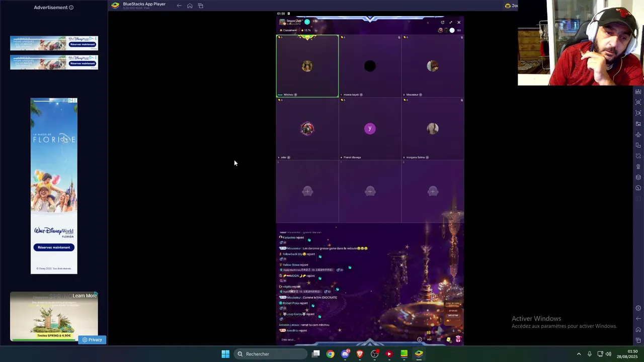Open the pink gift box icon
Image resolution: width=644 pixels, height=362 pixels.
click(458, 339)
